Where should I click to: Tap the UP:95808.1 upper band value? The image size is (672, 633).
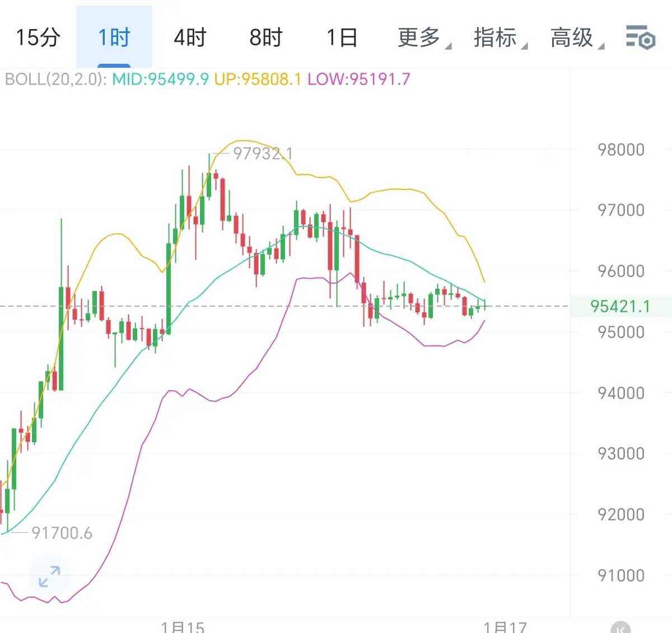click(258, 79)
